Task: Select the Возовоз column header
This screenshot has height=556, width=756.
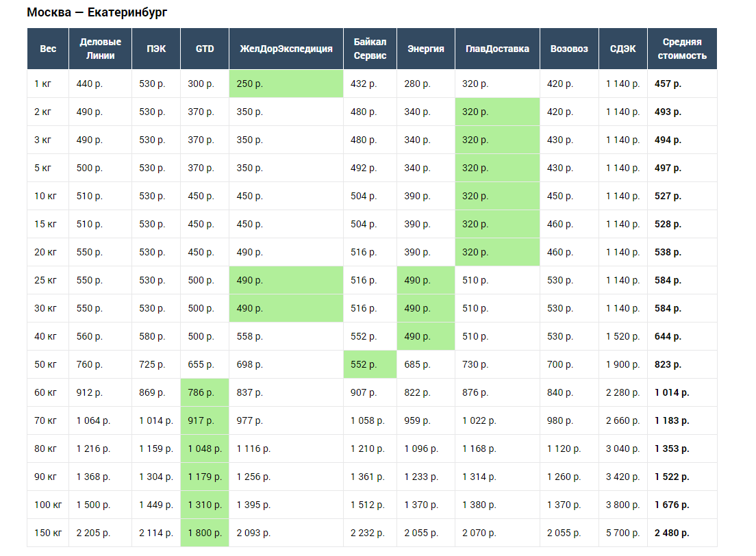Action: coord(570,49)
